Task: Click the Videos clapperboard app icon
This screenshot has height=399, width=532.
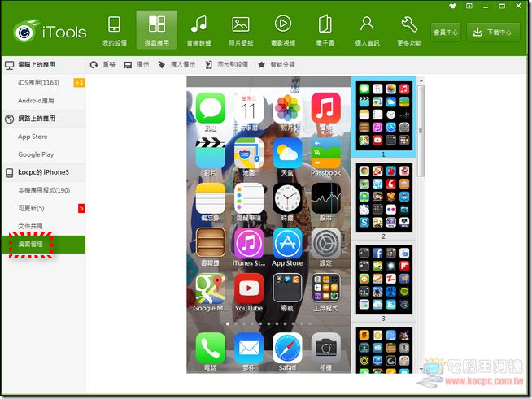Action: click(x=211, y=153)
